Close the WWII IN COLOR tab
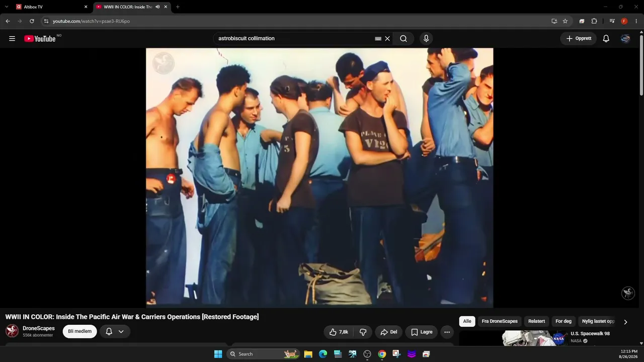Screen dimensions: 644x362 pyautogui.click(x=166, y=7)
